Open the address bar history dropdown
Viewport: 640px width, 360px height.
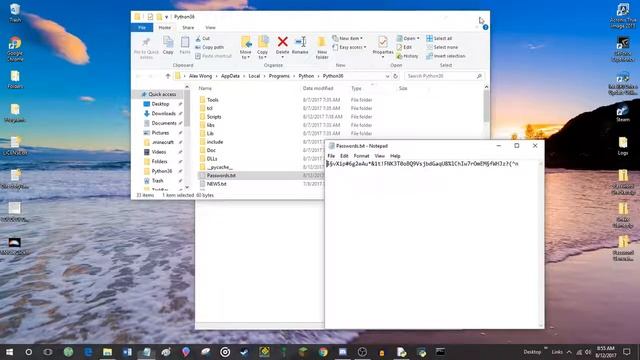pyautogui.click(x=387, y=76)
